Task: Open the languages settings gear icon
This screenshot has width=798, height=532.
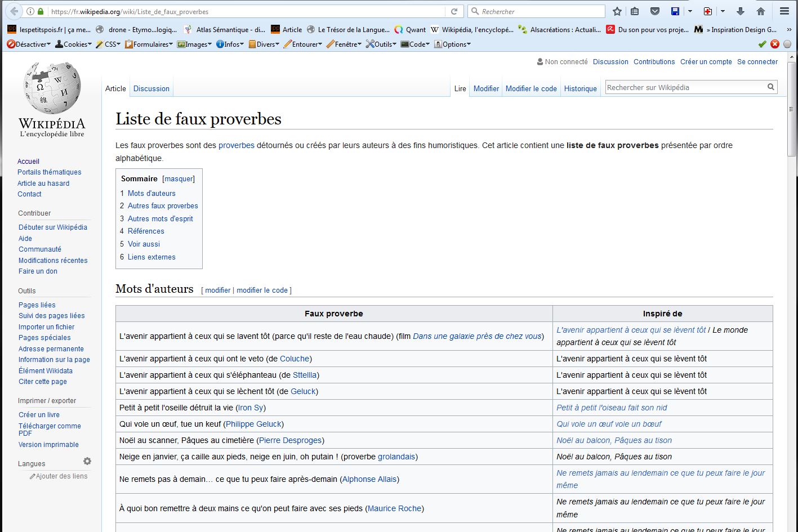Action: (x=87, y=461)
